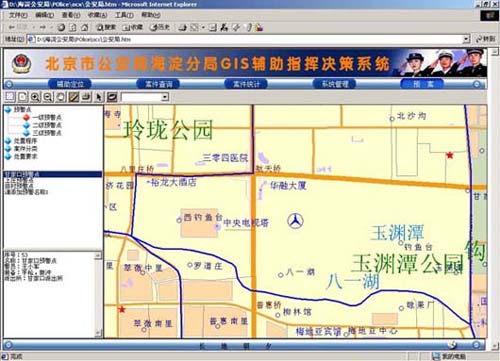The width and height of the screenshot is (500, 361).
Task: Click the red star marker near 北沙沟
Action: 450,155
